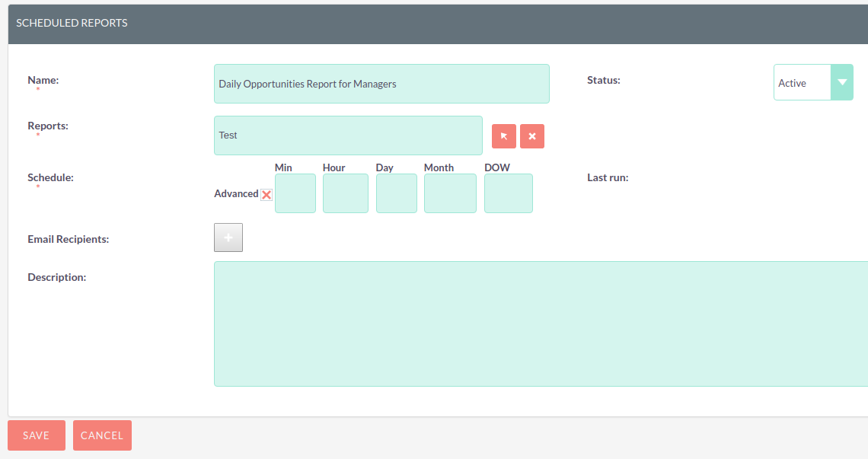Save the scheduled report
Screen dimensions: 868x459
click(x=36, y=435)
